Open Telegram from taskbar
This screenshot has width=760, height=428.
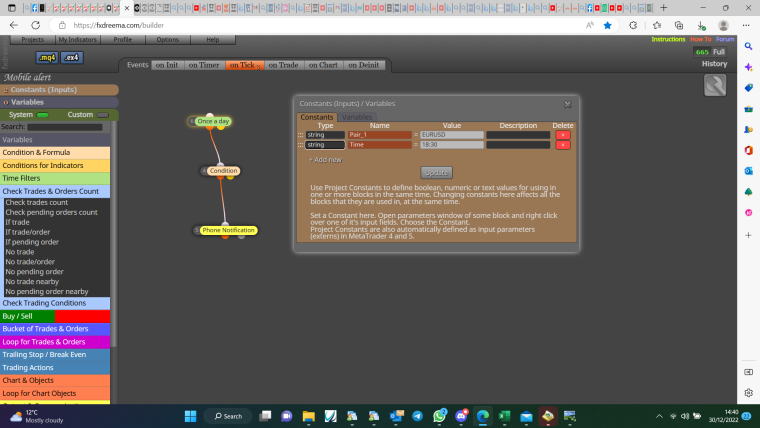pyautogui.click(x=417, y=416)
